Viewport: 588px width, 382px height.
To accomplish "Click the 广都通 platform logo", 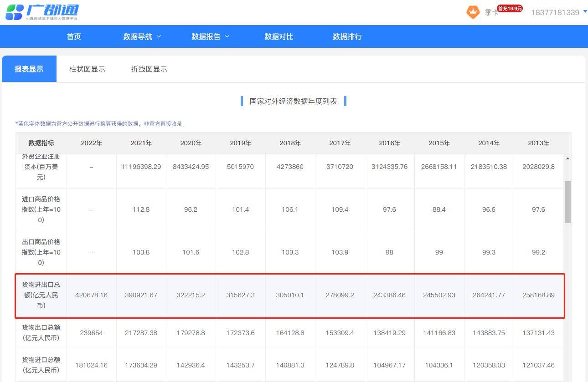I will 43,12.
